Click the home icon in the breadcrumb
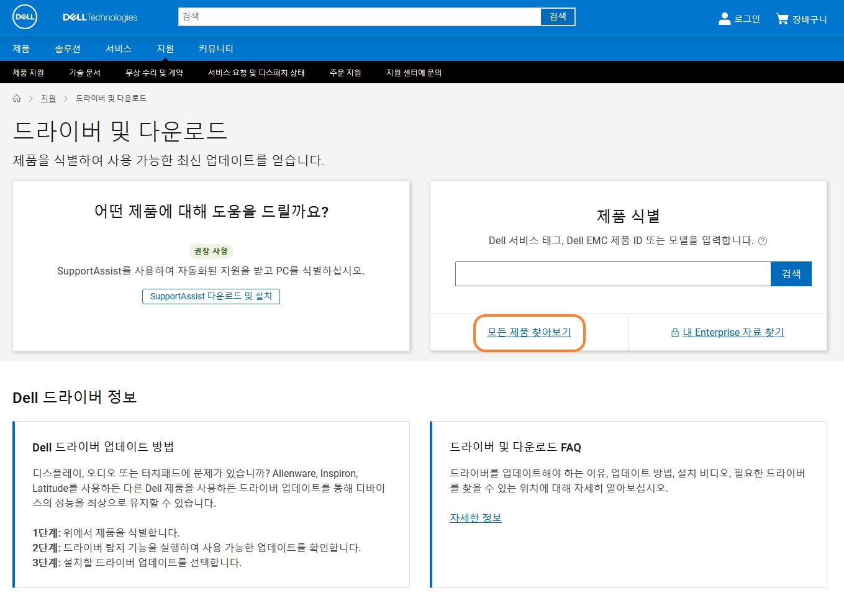Viewport: 844px width, 616px height. click(x=17, y=97)
